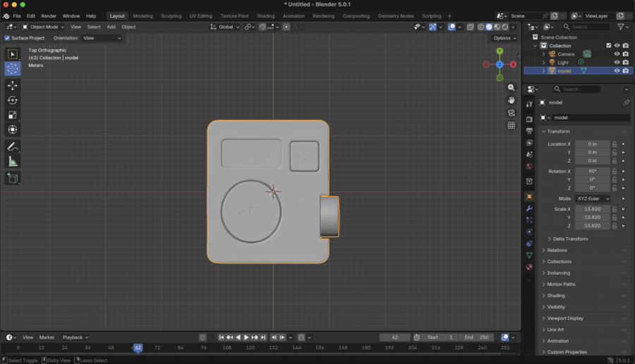Pick the Annotate tool
Viewport: 635px width, 364px height.
coord(13,147)
